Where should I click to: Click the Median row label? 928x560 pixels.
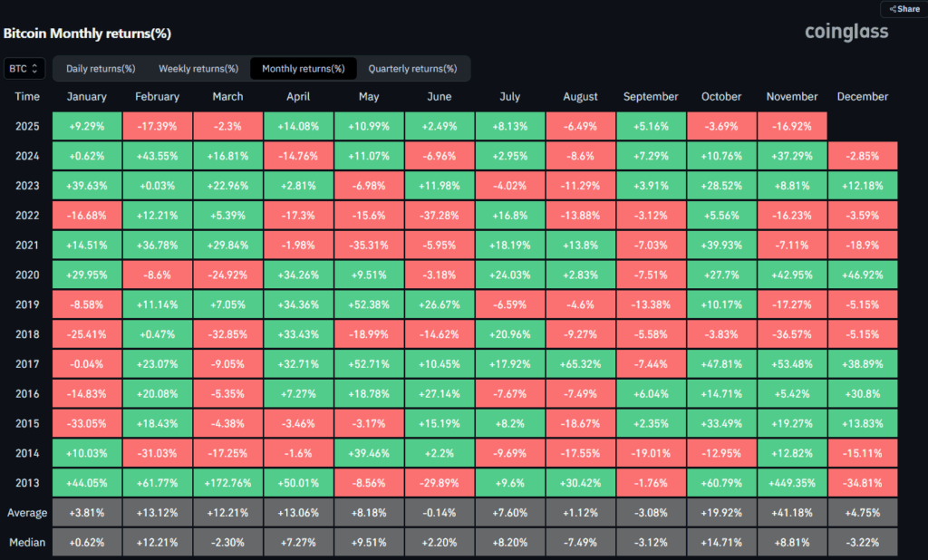click(27, 543)
